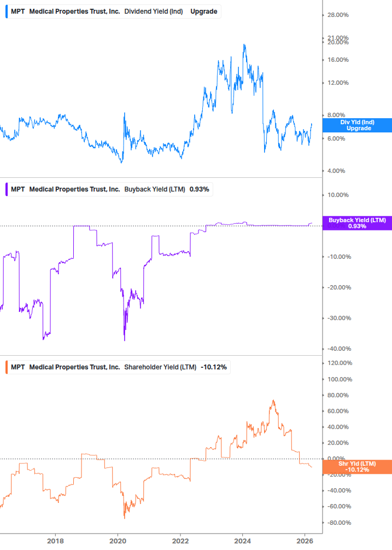Click the 60.00% axis label on shareholder chart
This screenshot has height=550, width=392.
(x=338, y=411)
